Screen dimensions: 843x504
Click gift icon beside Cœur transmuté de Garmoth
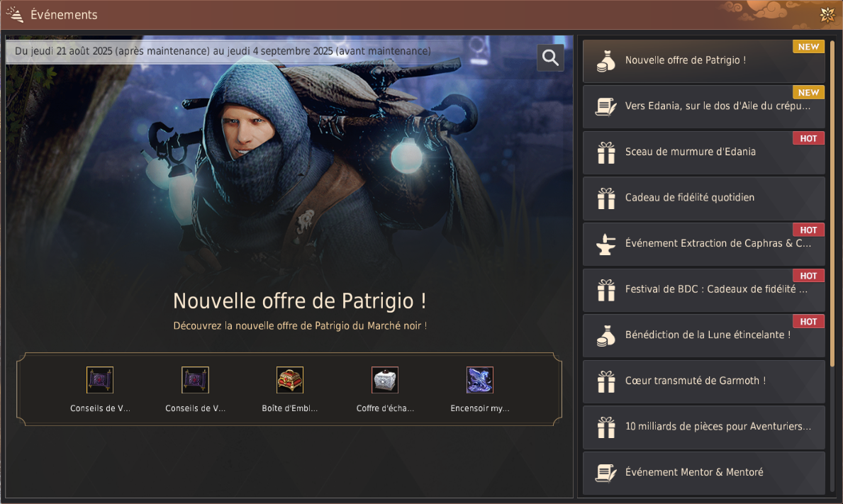(606, 381)
